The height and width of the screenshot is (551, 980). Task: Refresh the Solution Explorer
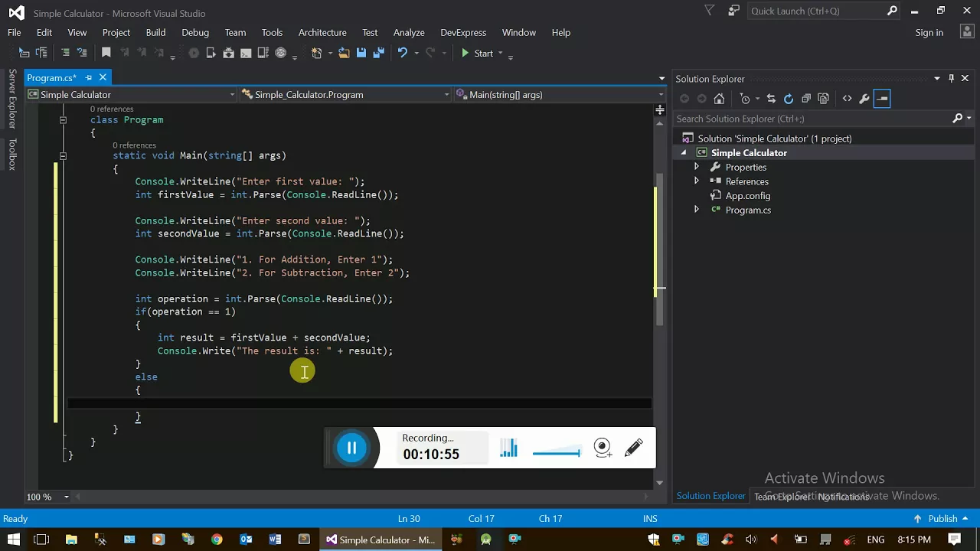click(789, 99)
